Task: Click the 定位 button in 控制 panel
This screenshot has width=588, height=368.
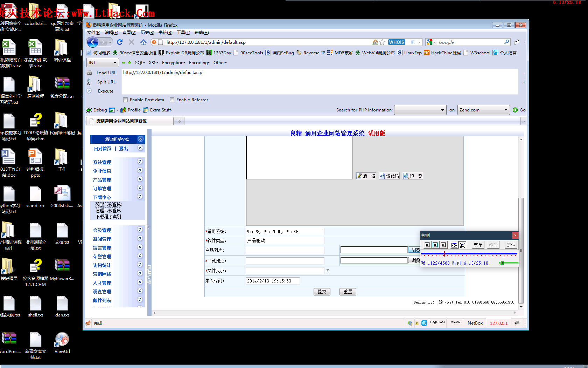Action: [511, 245]
